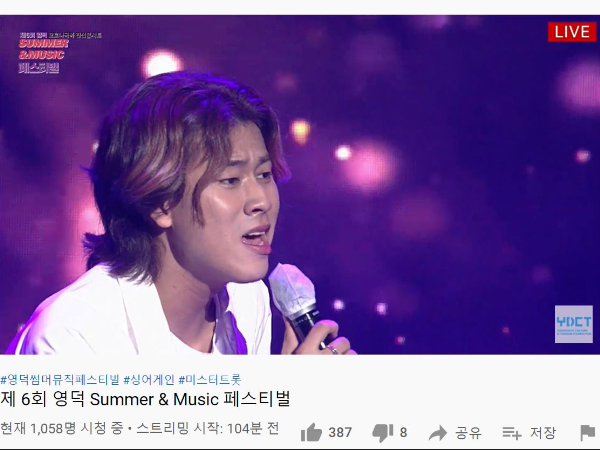Viewport: 600px width, 450px height.
Task: Click the 스트리밍 시작: 104분 전 text
Action: (207, 428)
